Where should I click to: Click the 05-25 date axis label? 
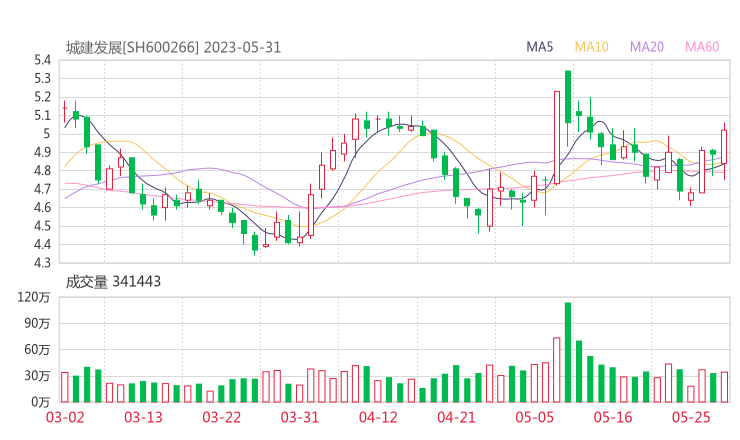pos(691,417)
